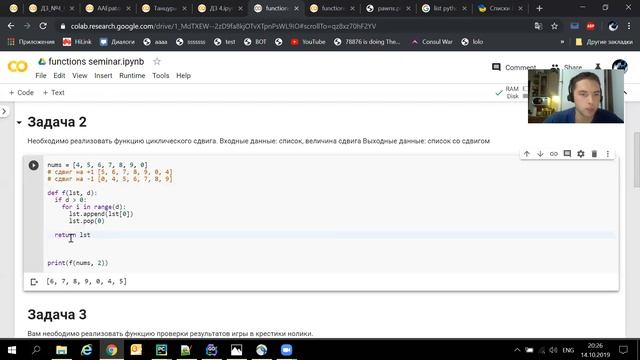Close the ДЗ 4.ipy tab
The height and width of the screenshot is (360, 640).
(240, 8)
